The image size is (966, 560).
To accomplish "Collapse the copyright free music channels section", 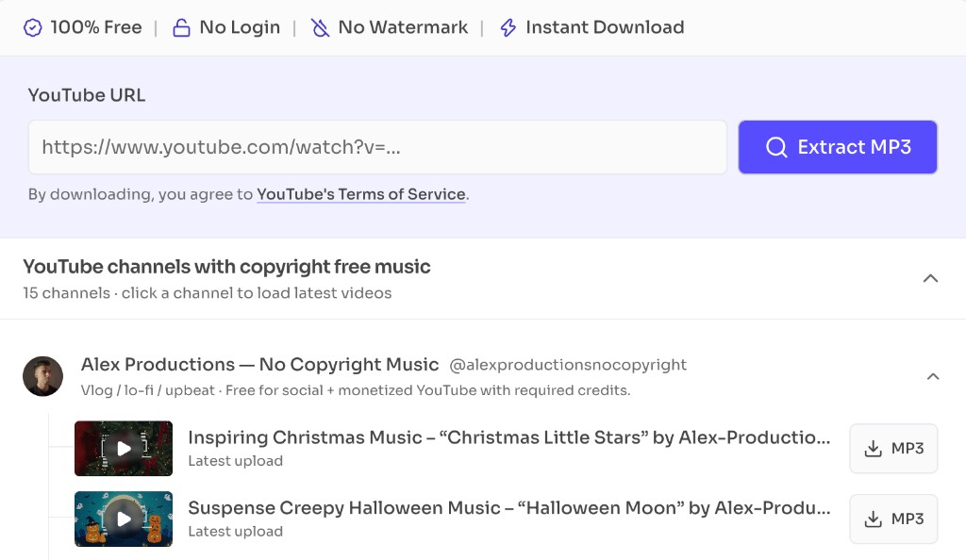I will pyautogui.click(x=930, y=278).
